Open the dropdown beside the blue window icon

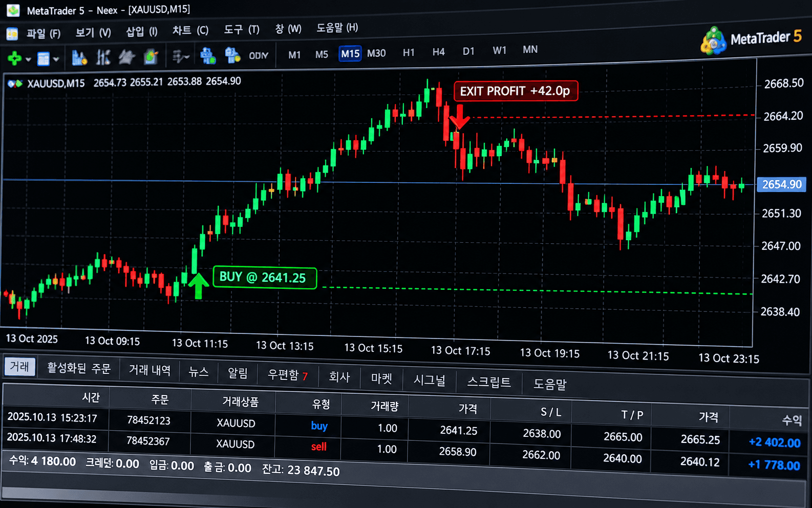(x=56, y=59)
